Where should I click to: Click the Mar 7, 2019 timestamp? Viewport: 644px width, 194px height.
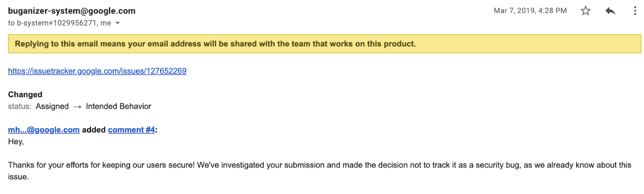[x=530, y=11]
